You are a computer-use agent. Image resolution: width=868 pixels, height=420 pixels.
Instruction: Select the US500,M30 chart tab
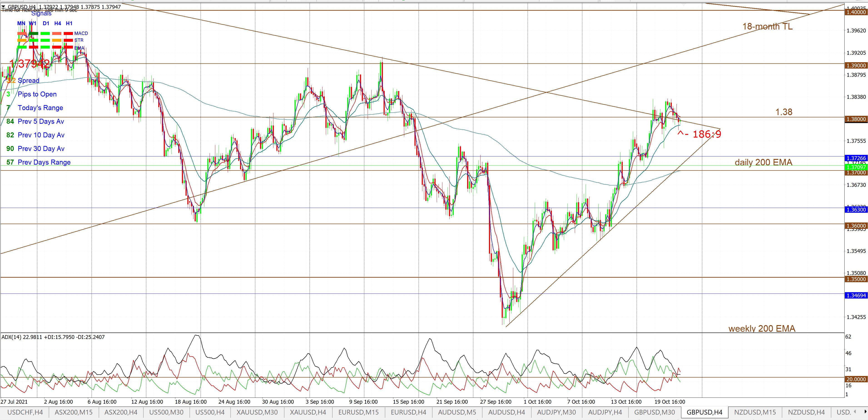[x=166, y=412]
